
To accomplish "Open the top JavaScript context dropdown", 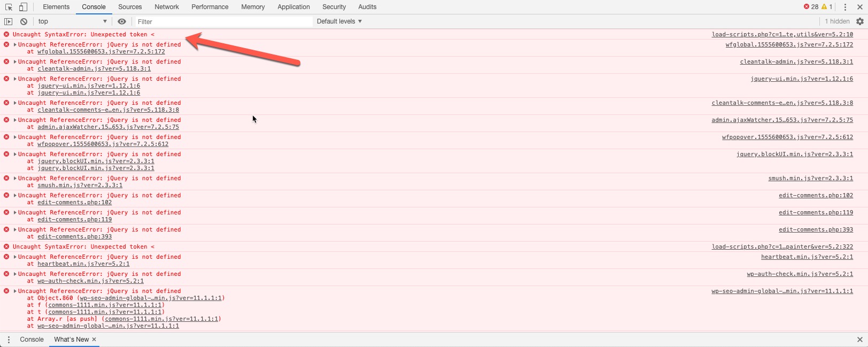I will 72,21.
